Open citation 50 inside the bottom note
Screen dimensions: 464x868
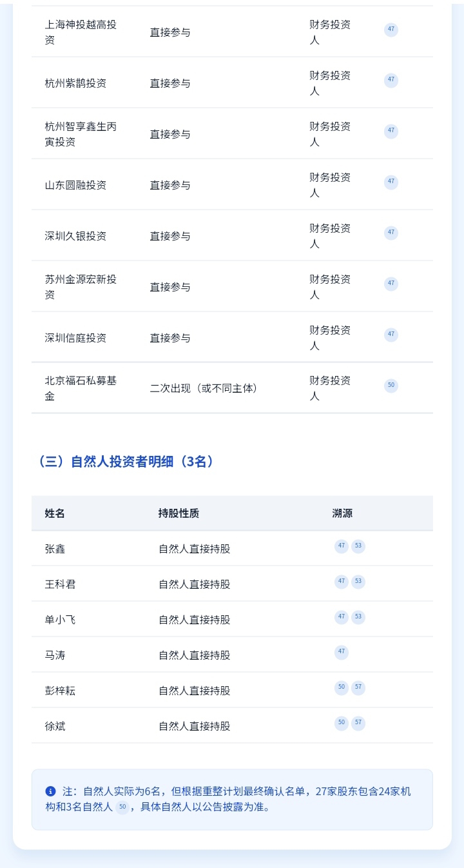122,807
